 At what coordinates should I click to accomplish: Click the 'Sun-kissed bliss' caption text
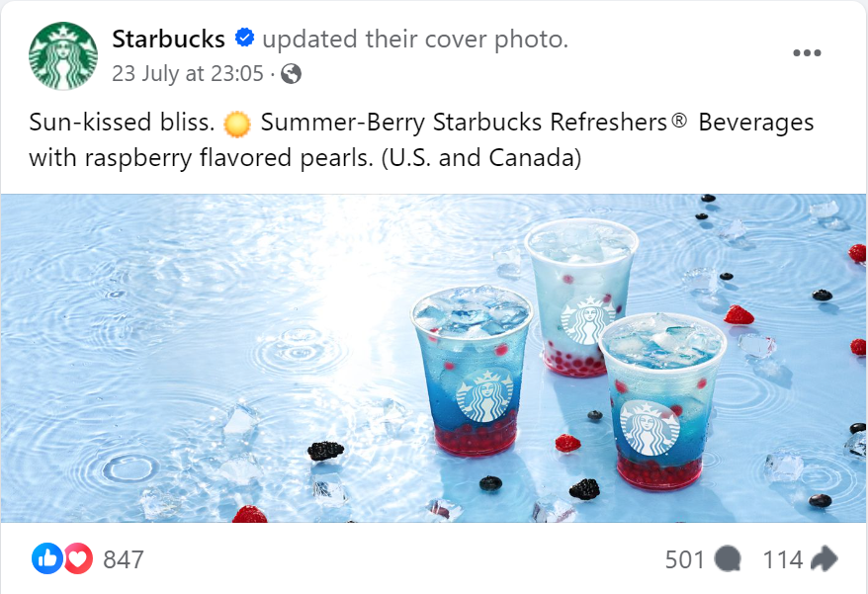click(x=122, y=123)
